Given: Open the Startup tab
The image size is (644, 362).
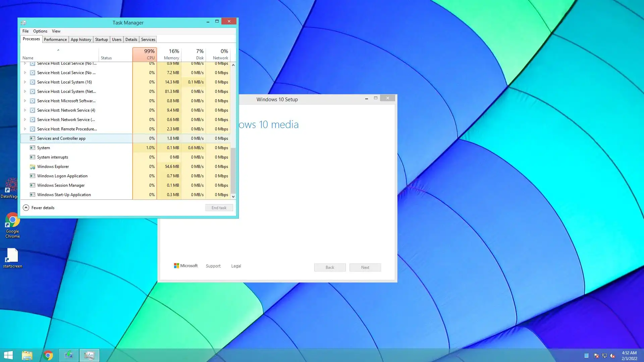Looking at the screenshot, I should tap(101, 40).
